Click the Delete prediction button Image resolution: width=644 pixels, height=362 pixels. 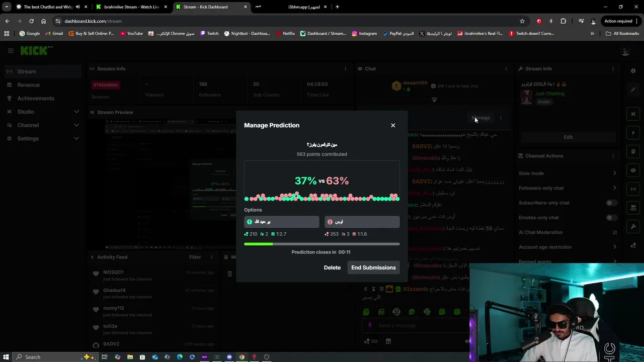pyautogui.click(x=332, y=267)
